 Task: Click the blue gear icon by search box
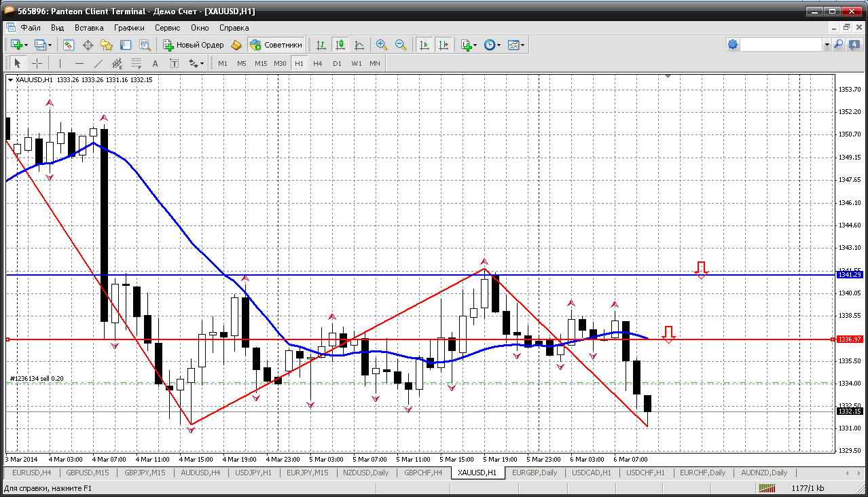[733, 45]
